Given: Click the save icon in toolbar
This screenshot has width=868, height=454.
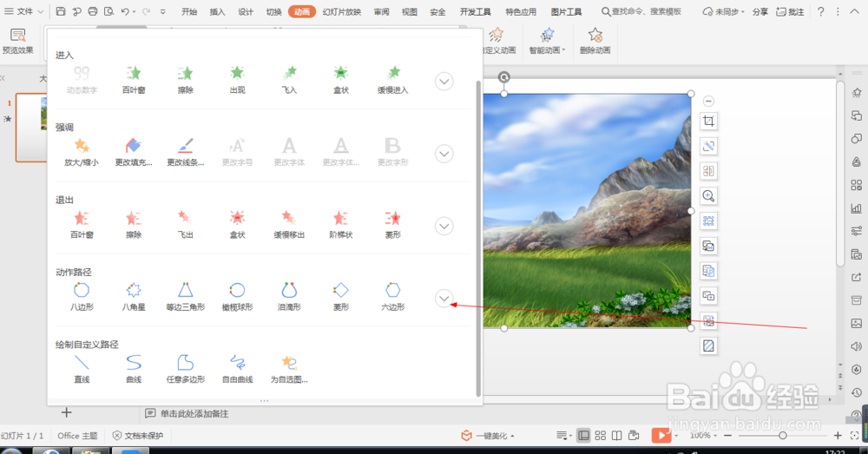Looking at the screenshot, I should pos(61,11).
